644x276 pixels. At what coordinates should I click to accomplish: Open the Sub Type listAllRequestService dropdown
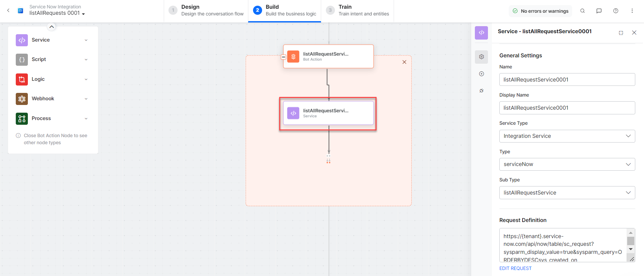click(x=567, y=193)
